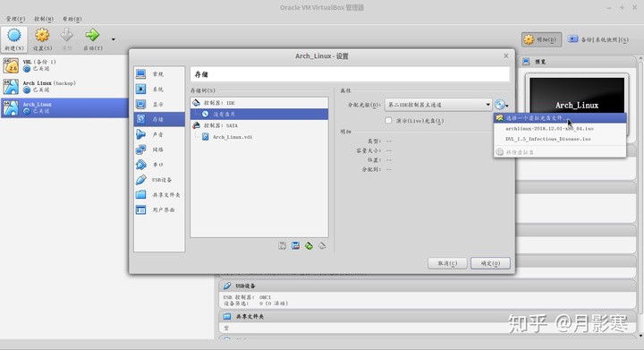
Task: Open the 常规 general settings page
Action: [159, 74]
